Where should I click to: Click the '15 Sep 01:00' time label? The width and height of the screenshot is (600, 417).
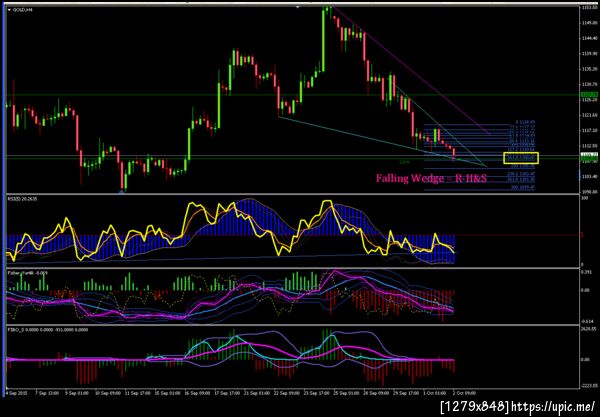(168, 393)
